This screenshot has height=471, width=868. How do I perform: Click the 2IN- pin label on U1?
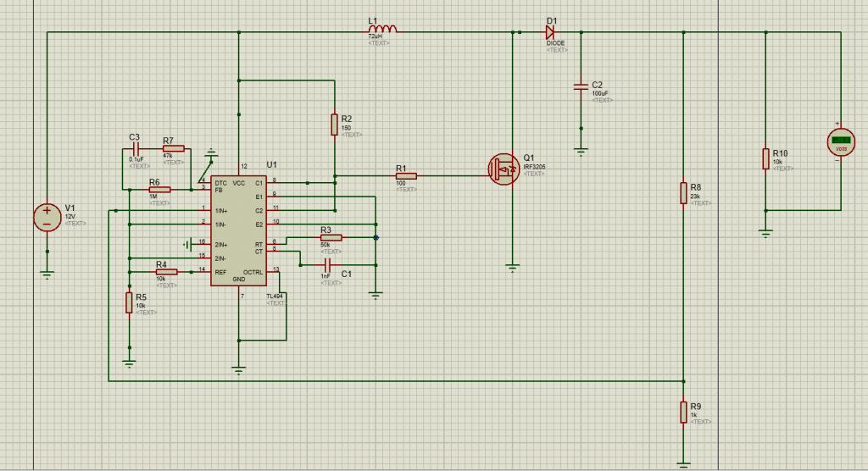(x=221, y=258)
